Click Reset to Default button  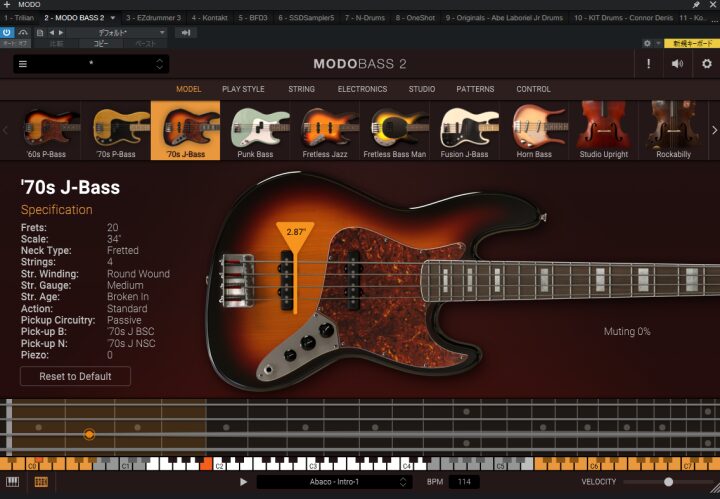(75, 376)
